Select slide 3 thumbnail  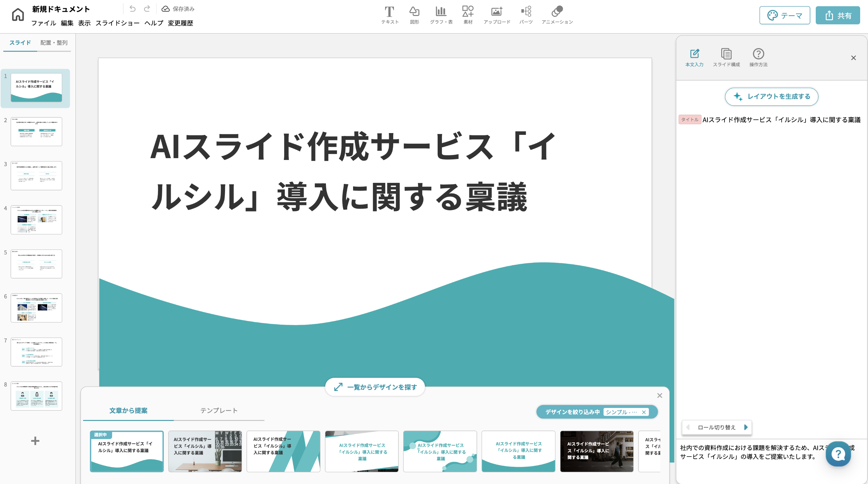pyautogui.click(x=36, y=176)
